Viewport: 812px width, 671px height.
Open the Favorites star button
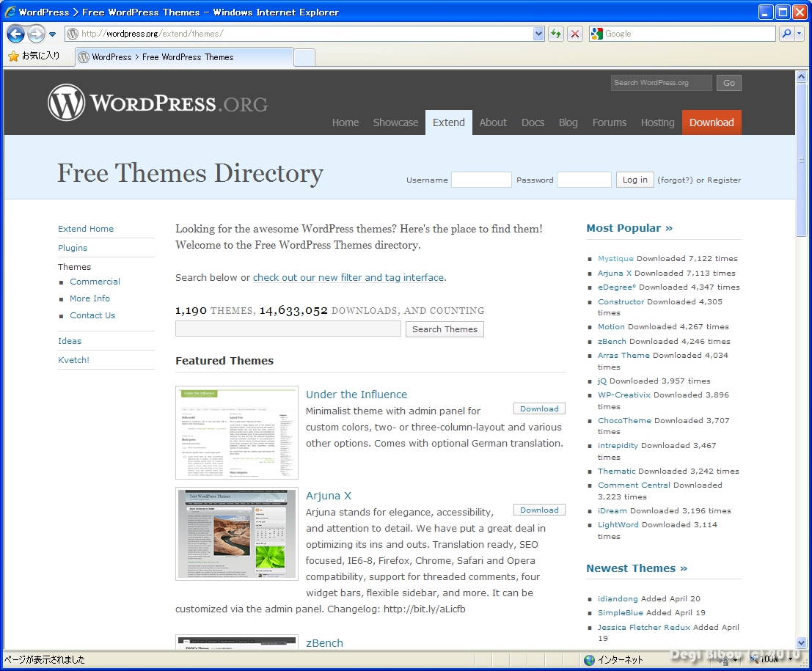coord(34,56)
